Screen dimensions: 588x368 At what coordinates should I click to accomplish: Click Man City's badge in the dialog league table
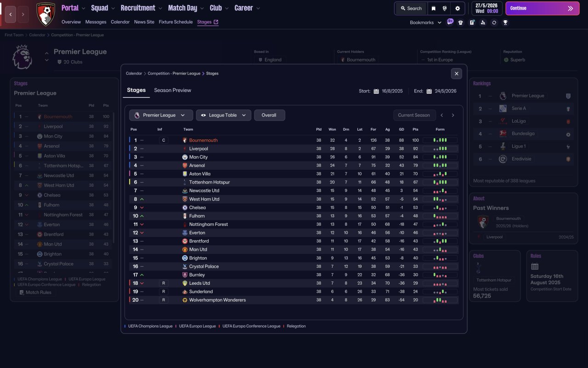(x=185, y=157)
